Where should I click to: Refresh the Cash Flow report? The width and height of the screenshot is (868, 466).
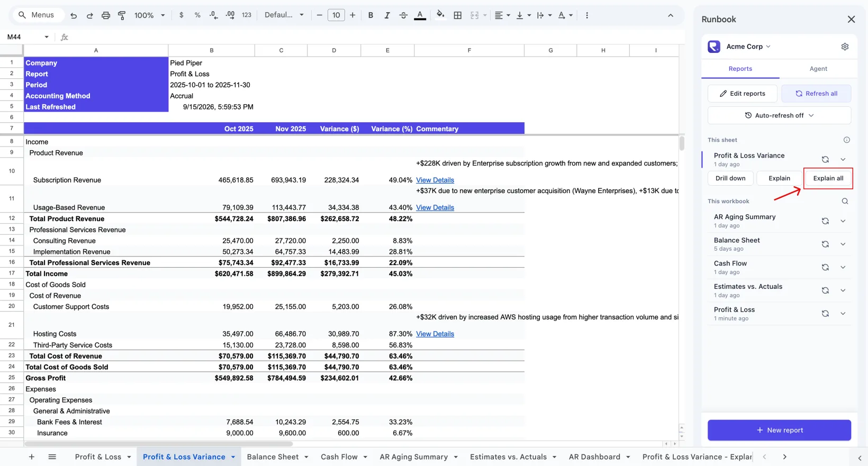pyautogui.click(x=825, y=268)
